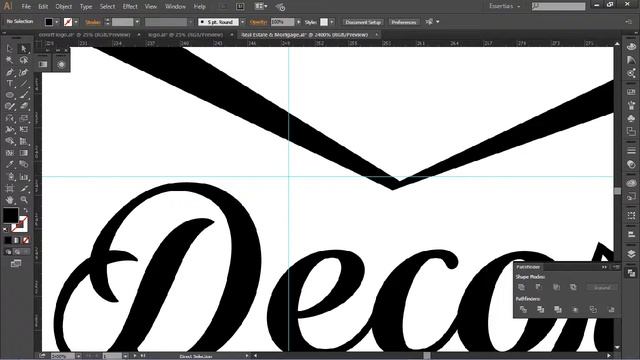Open Arrange Documents dropdown

point(261,6)
